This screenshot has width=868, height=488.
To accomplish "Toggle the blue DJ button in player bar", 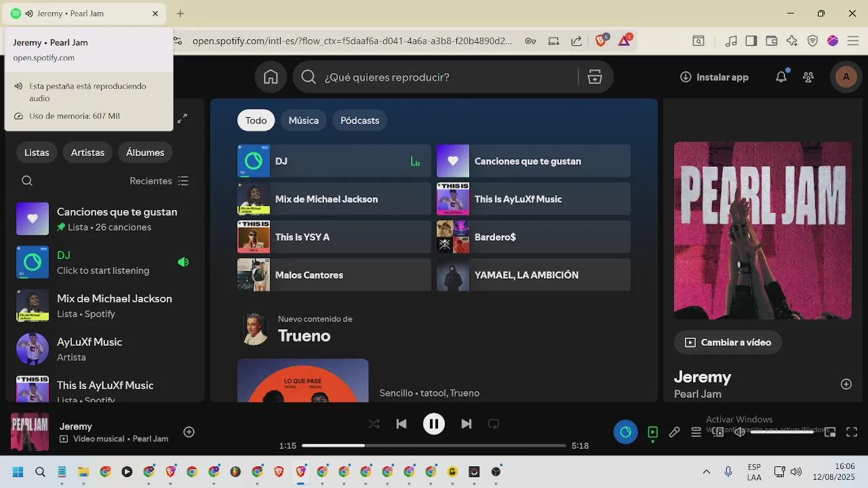I will click(x=625, y=432).
